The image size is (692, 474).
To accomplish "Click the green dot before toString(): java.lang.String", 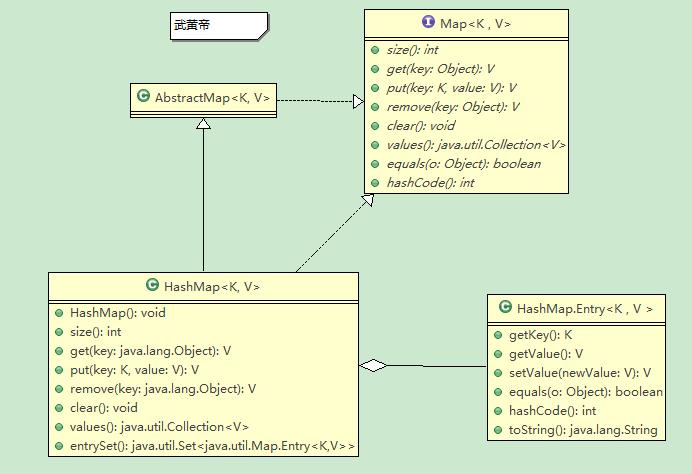I will [x=498, y=430].
